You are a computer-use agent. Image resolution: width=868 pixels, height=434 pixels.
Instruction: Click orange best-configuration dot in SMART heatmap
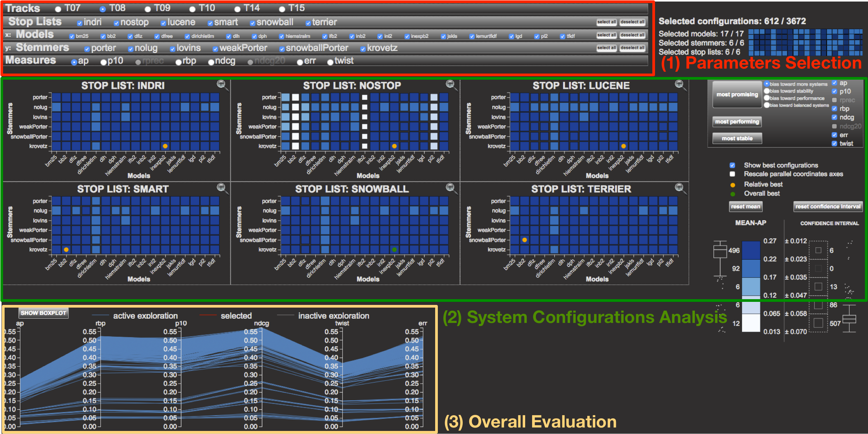point(66,249)
